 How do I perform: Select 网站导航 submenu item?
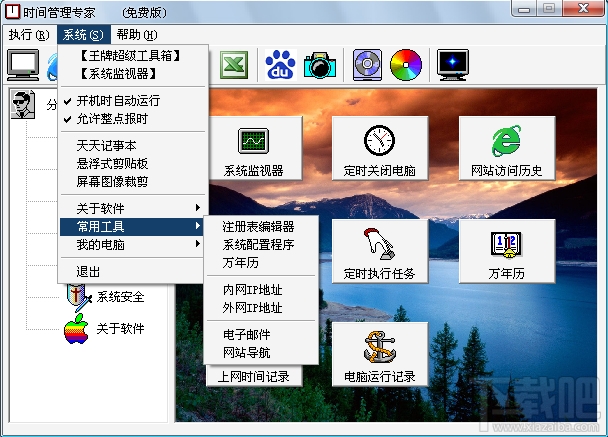[x=261, y=352]
